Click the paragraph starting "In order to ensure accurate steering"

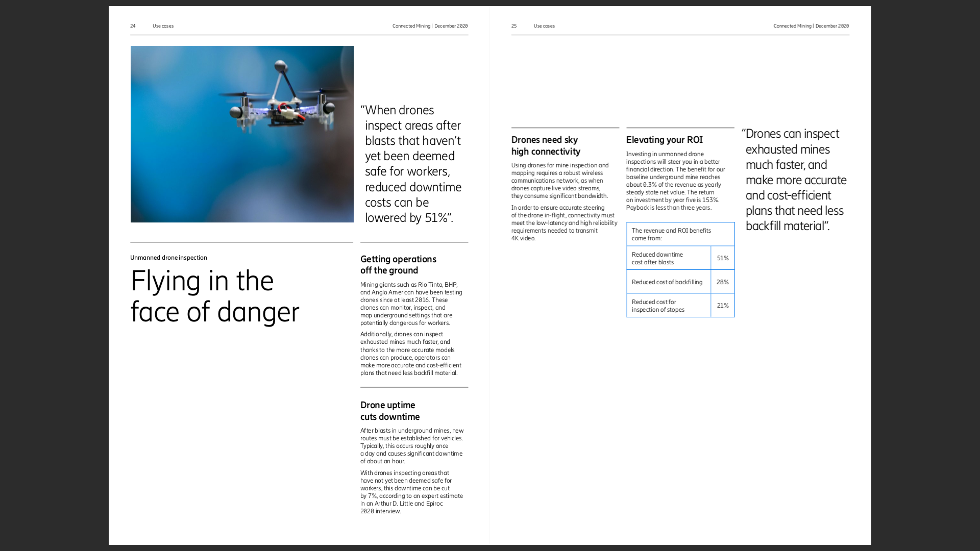coord(564,223)
